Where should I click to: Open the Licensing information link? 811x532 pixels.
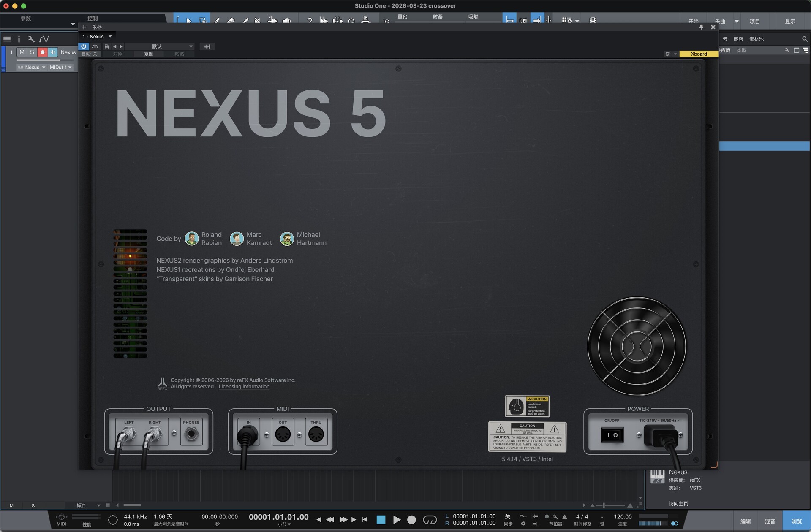tap(244, 387)
